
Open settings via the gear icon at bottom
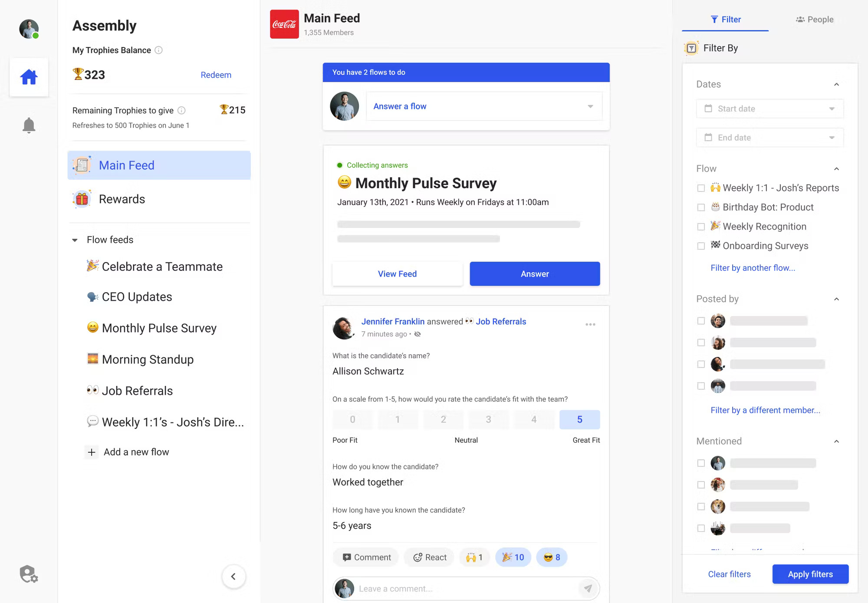[x=29, y=574]
